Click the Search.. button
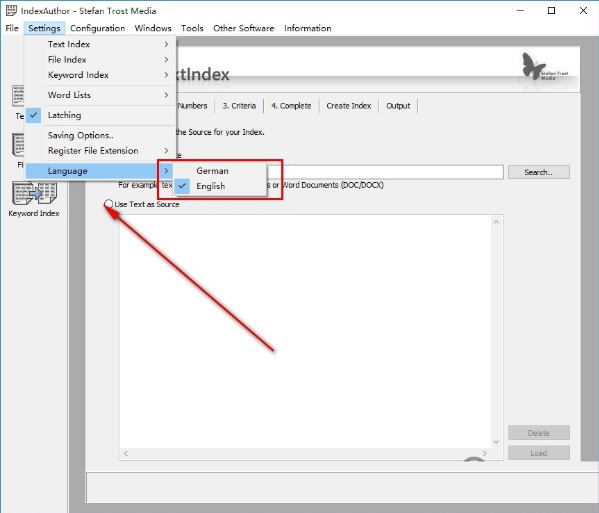Image resolution: width=599 pixels, height=513 pixels. click(539, 172)
